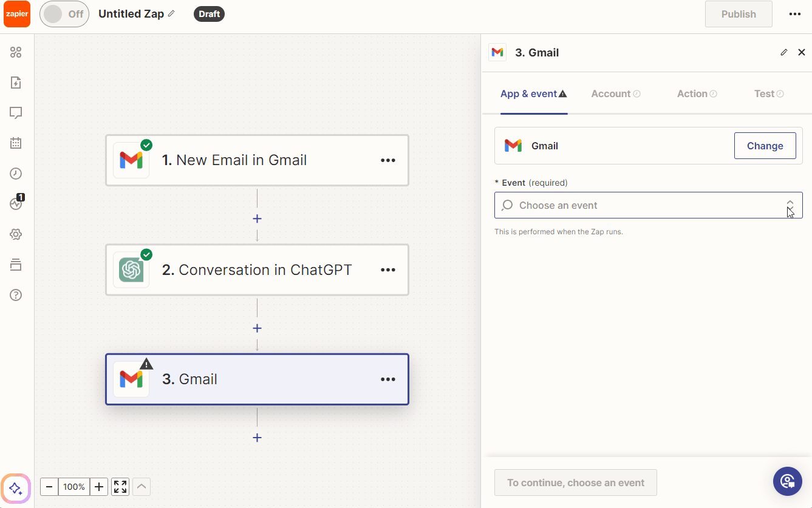
Task: Open the calendar schedule icon in sidebar
Action: tap(16, 143)
